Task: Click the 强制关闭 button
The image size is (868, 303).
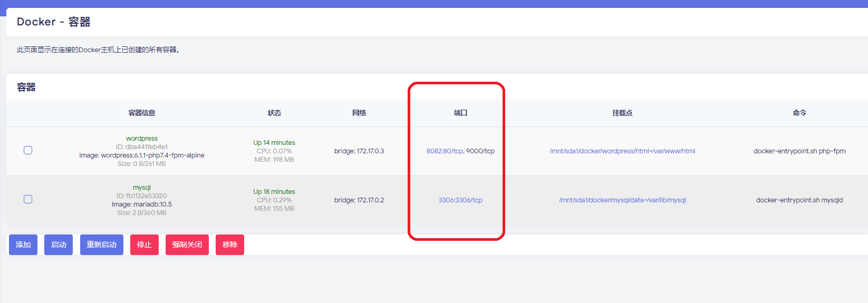Action: click(187, 245)
